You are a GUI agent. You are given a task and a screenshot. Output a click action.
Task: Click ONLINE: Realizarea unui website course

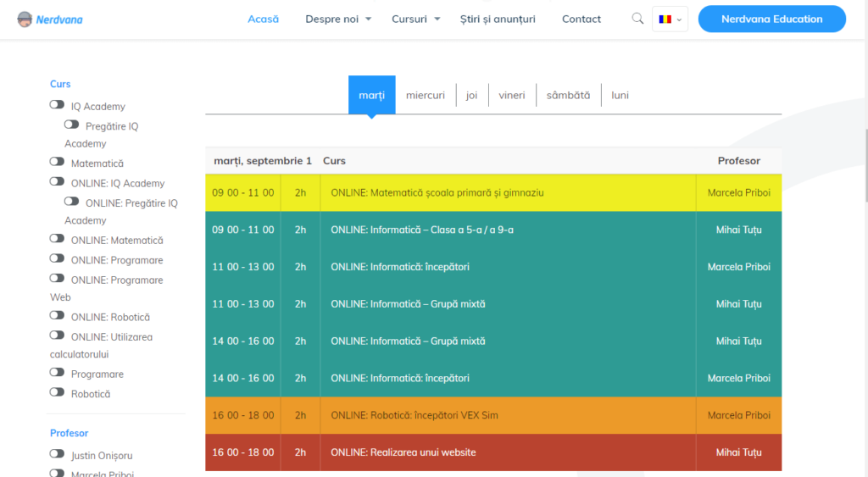403,452
